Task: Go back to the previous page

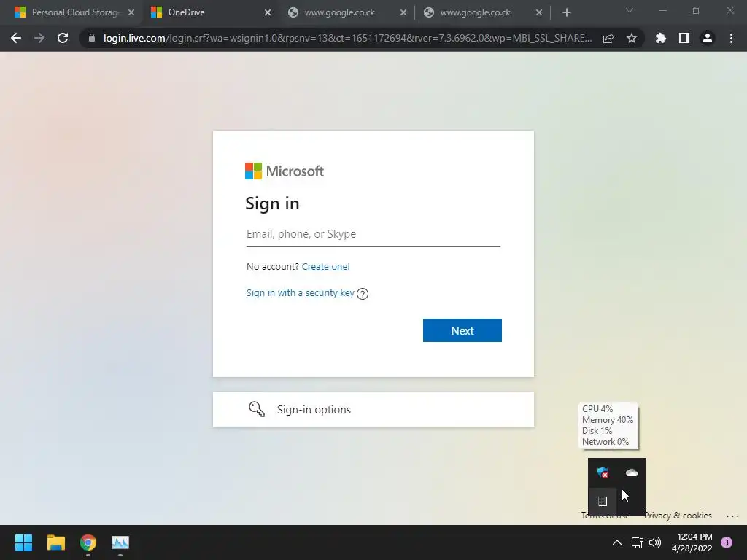Action: (x=16, y=38)
